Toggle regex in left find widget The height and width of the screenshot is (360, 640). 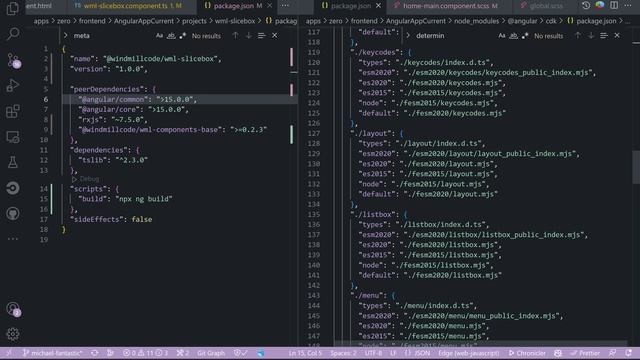click(182, 36)
